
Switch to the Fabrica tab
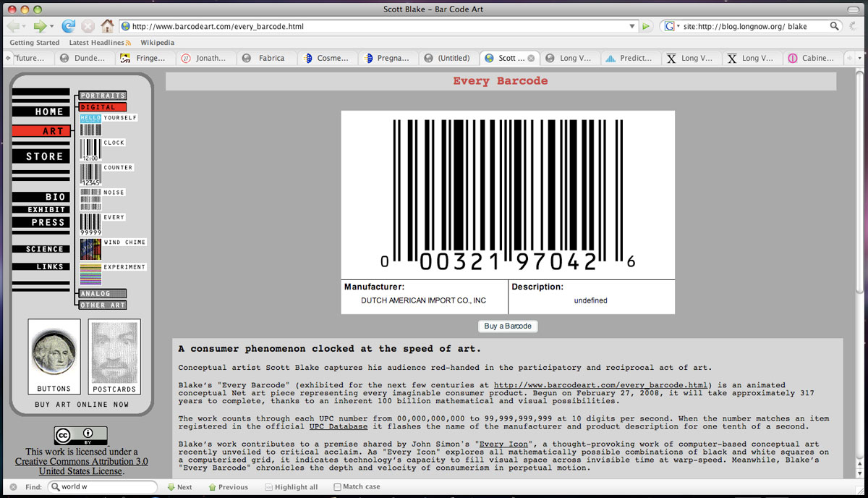pos(266,58)
